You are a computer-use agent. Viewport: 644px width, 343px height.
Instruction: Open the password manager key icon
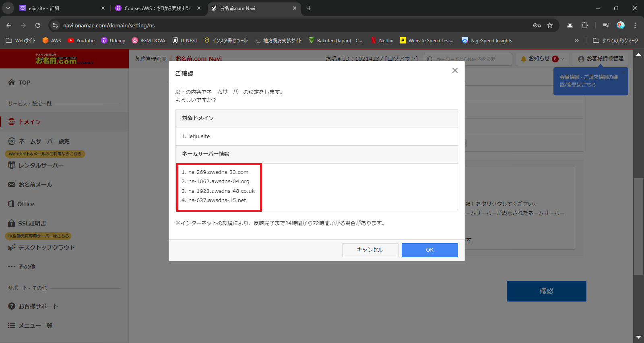tap(537, 25)
